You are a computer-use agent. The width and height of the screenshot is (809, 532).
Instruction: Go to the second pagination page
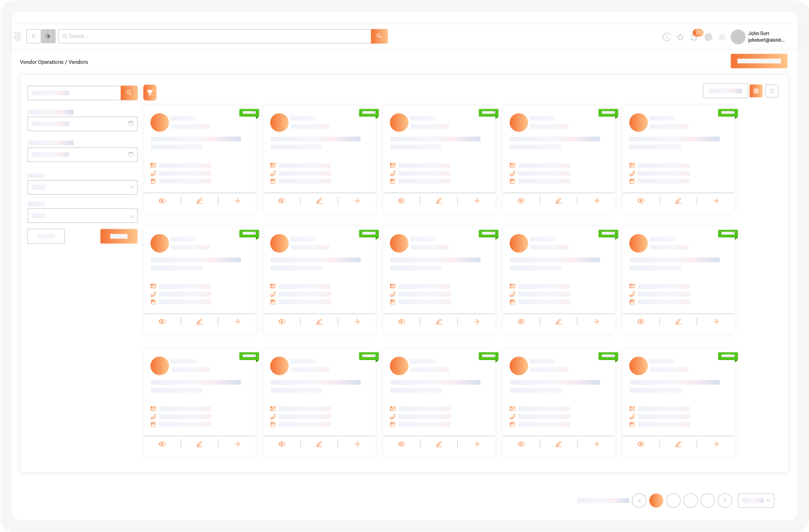click(673, 501)
